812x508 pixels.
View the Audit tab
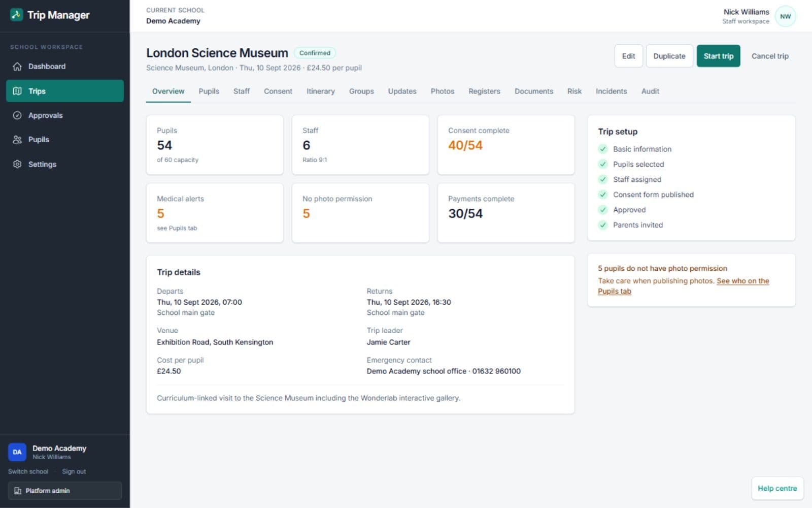point(650,91)
